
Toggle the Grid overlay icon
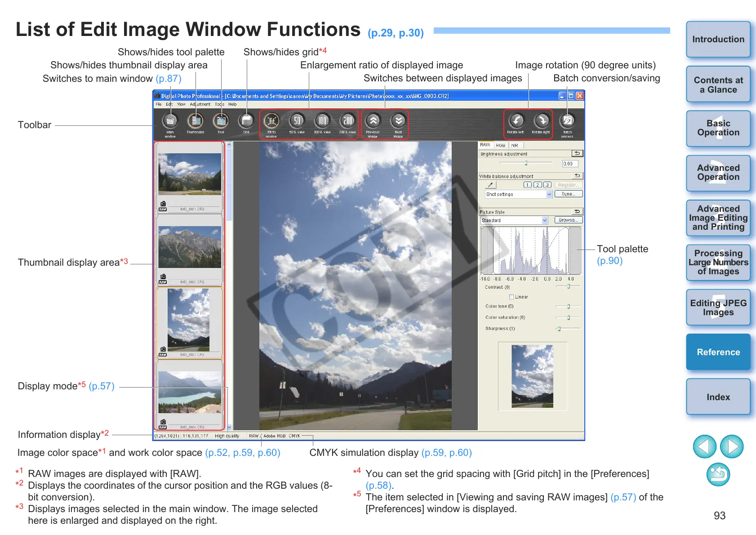point(246,120)
